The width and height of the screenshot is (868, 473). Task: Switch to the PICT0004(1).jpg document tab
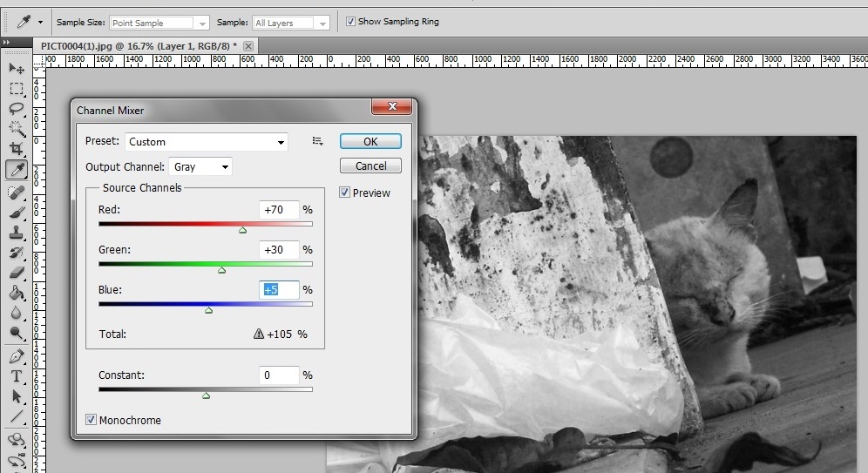point(139,46)
